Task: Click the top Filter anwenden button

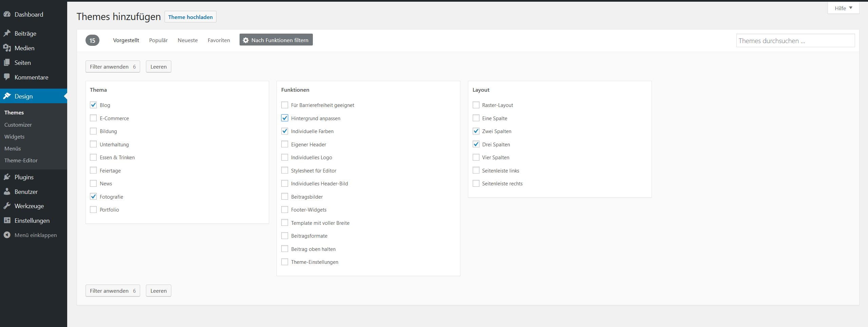Action: click(x=113, y=67)
